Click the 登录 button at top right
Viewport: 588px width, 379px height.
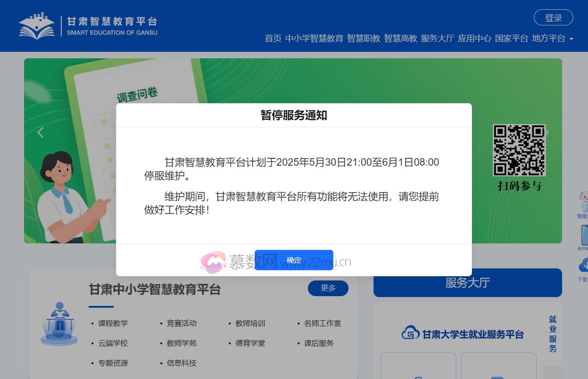point(553,18)
